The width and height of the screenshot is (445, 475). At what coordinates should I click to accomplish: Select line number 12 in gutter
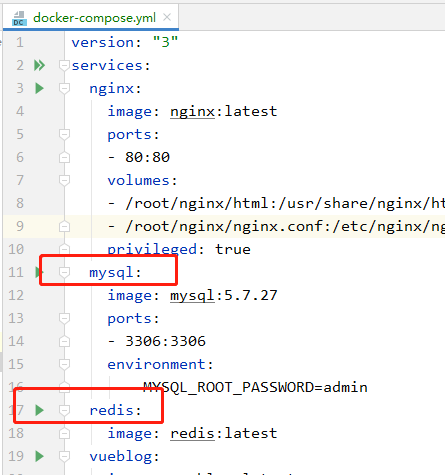coord(16,295)
